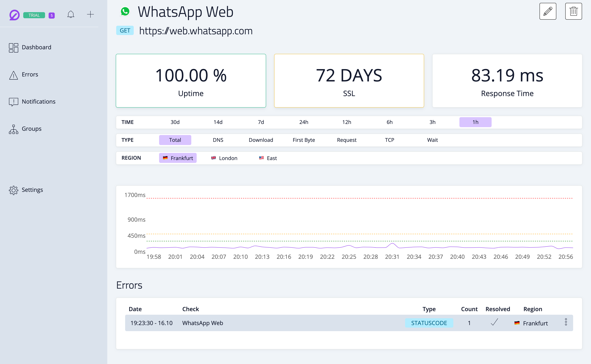Click the purple app logo icon
Viewport: 591px width, 364px height.
(x=14, y=15)
